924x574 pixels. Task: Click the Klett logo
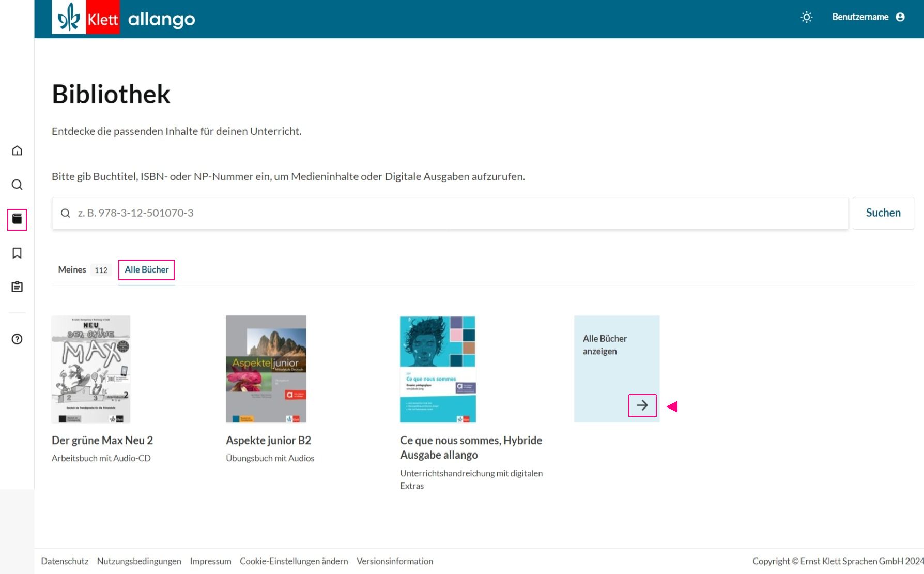pos(86,18)
